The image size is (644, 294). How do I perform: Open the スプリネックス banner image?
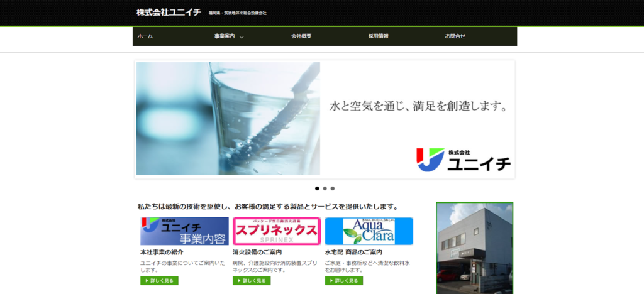(x=277, y=231)
